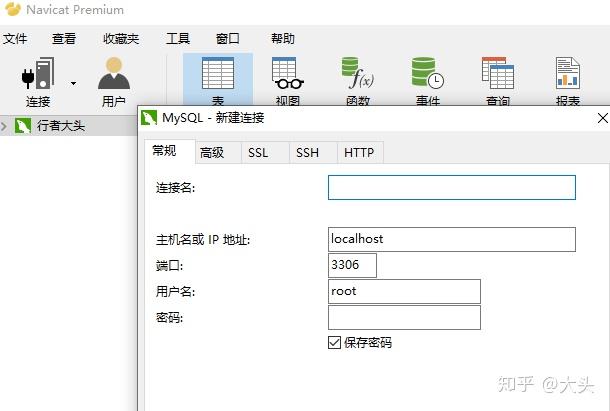
Task: Click the 连接名 connection name field
Action: (452, 187)
